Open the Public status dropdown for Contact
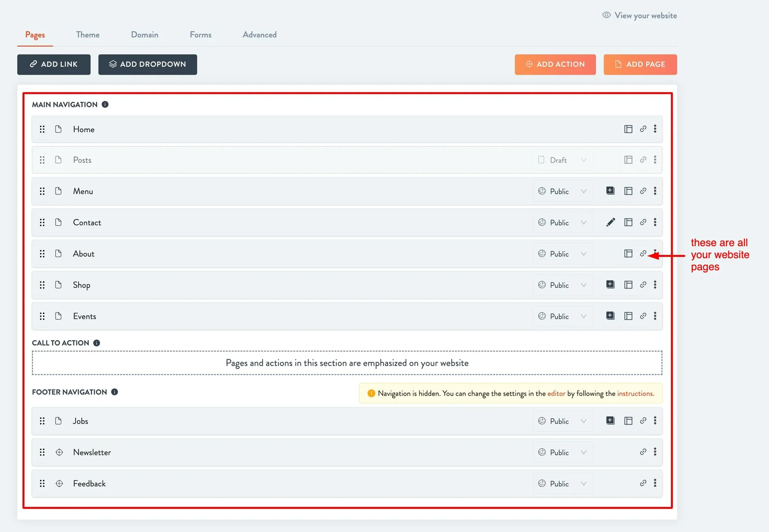769x532 pixels. point(562,222)
